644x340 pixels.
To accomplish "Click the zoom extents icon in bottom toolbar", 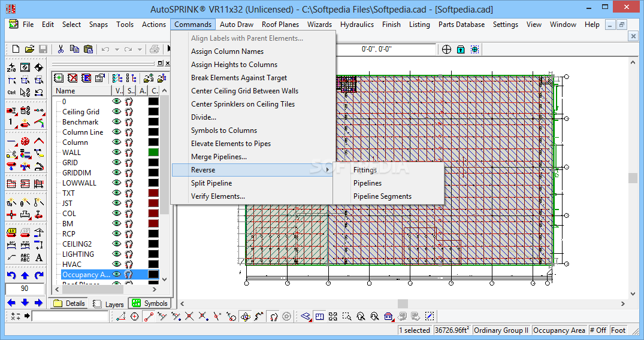I will (333, 316).
